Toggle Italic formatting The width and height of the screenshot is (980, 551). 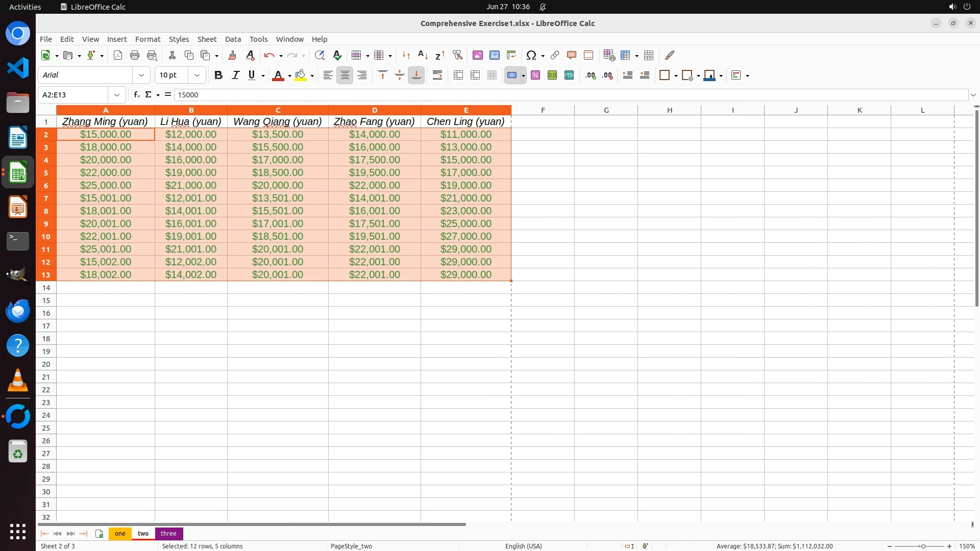click(x=235, y=76)
